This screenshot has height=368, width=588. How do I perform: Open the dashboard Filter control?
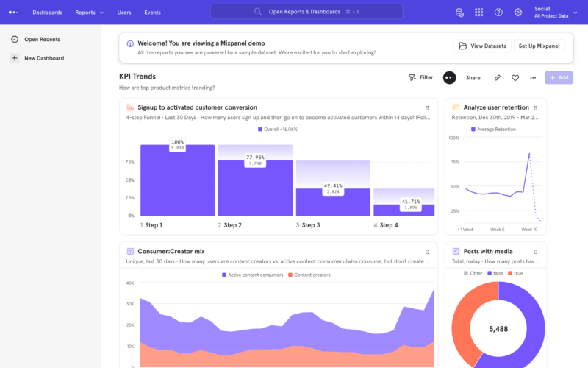420,77
